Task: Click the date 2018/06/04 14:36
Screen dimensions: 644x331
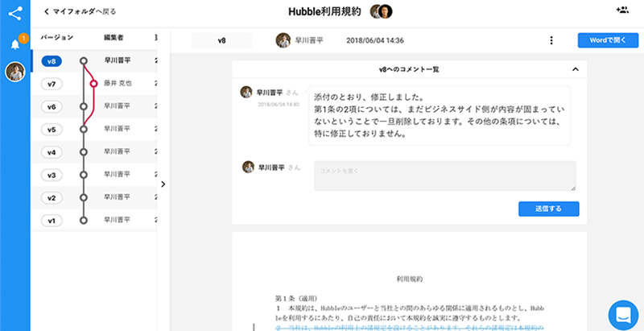Action: click(x=375, y=40)
